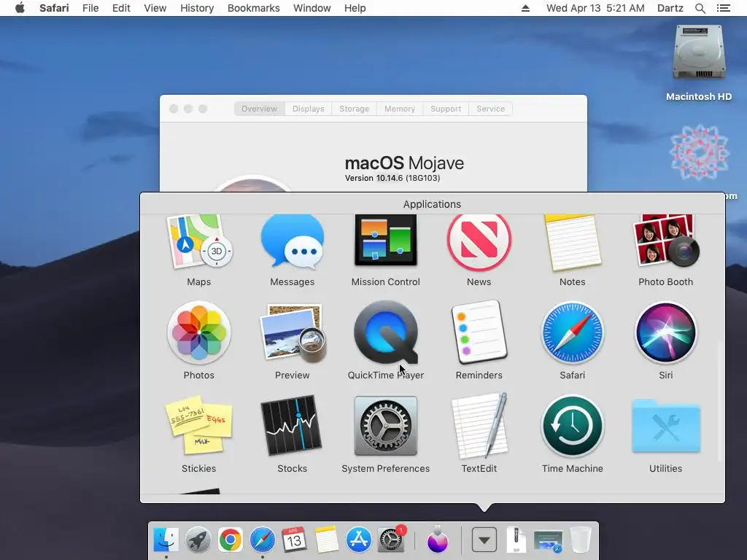Open the App Store from the Dock
Screen dimensions: 747x560
(358, 540)
